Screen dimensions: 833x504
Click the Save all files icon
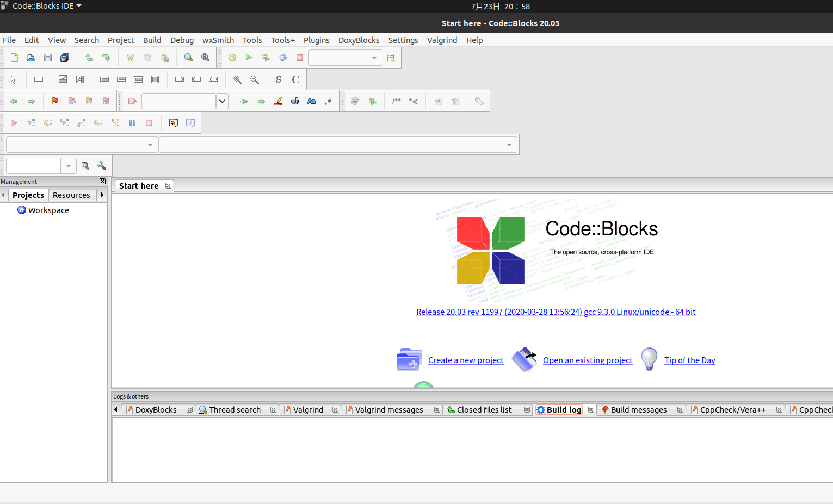(65, 58)
